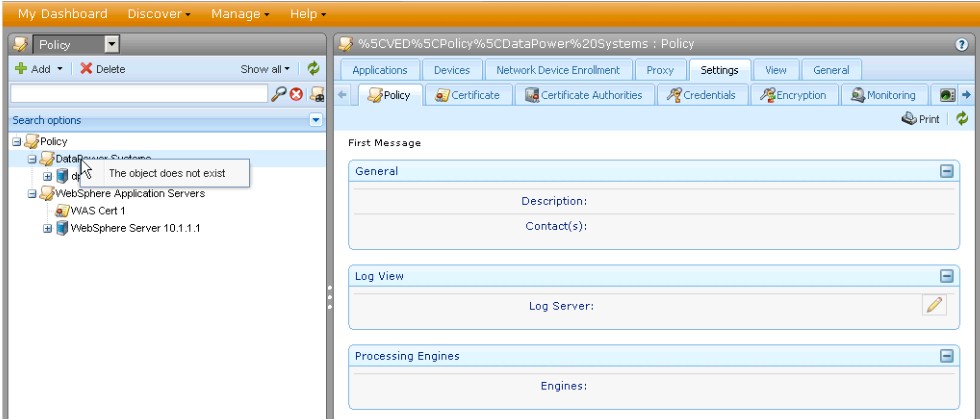
Task: Click the find-object icon beside the search field
Action: pos(317,95)
